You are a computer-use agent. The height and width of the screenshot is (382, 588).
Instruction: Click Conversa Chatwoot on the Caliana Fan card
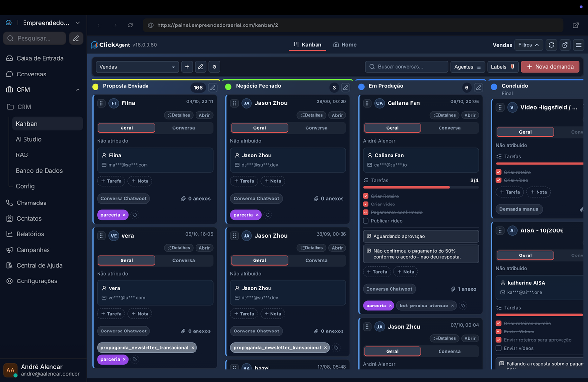(390, 289)
